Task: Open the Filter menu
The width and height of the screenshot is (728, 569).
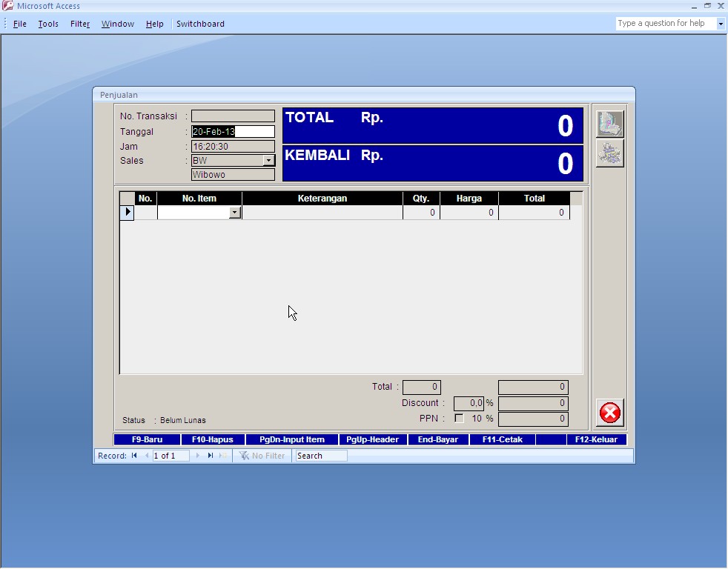Action: 80,24
